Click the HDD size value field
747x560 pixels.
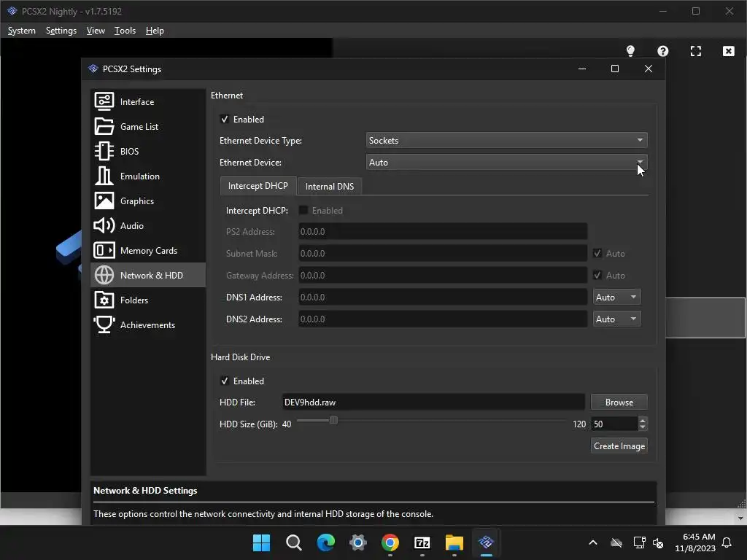[x=614, y=424]
